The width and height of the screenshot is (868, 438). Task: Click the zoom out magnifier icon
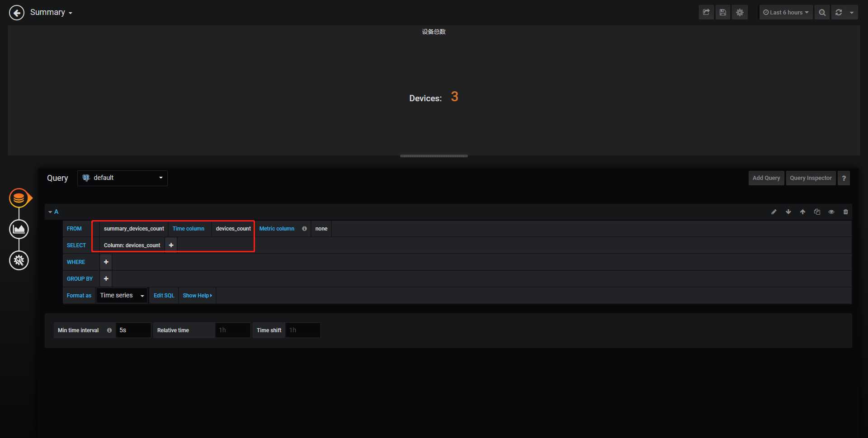[822, 13]
